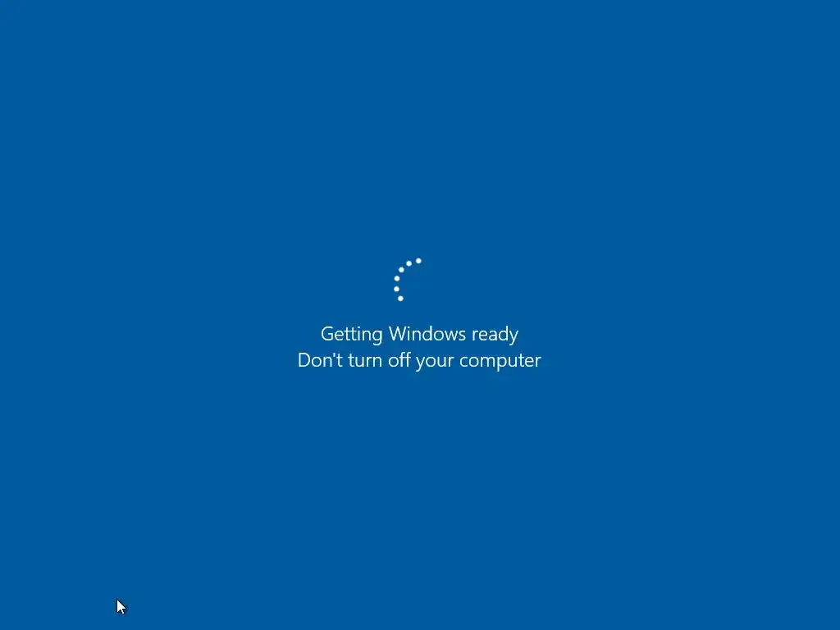Select the "Getting Windows ready" status line
This screenshot has width=840, height=630.
pos(419,335)
